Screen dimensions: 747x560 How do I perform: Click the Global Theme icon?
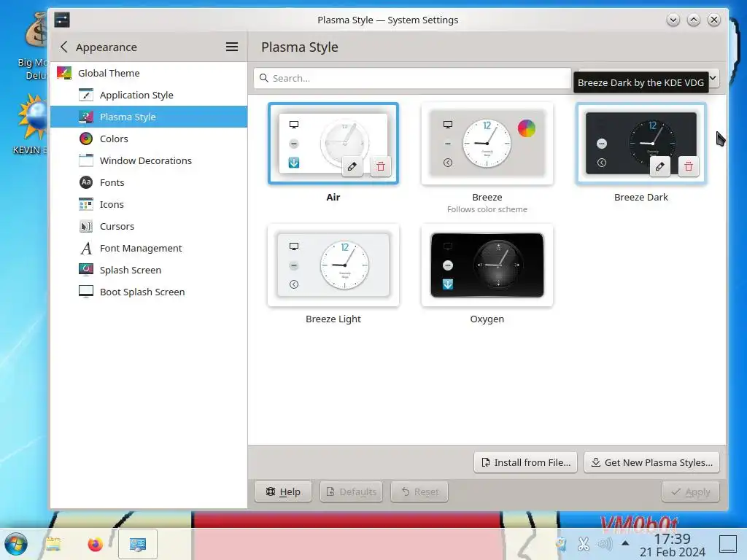pyautogui.click(x=64, y=73)
